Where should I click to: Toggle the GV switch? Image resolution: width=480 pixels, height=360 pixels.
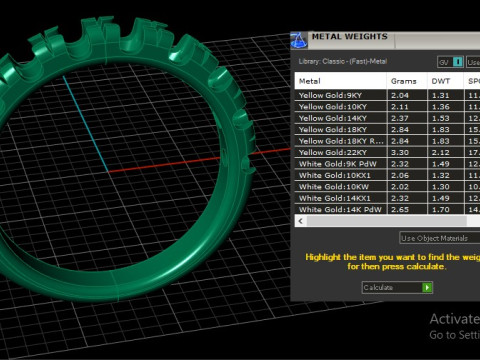[x=451, y=62]
